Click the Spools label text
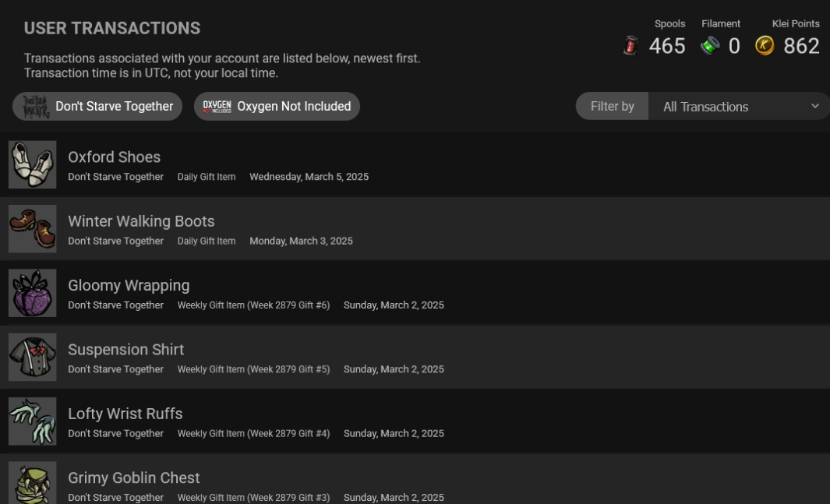Screen dimensions: 830x504 (669, 24)
